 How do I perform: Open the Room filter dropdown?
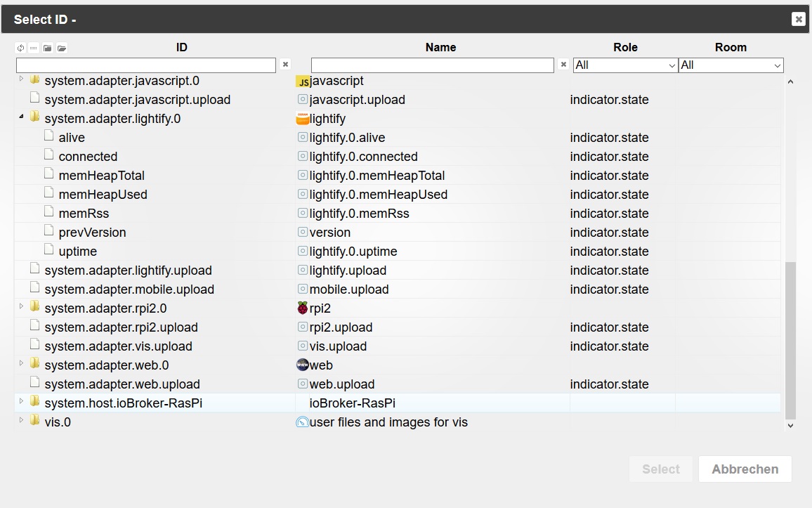731,65
